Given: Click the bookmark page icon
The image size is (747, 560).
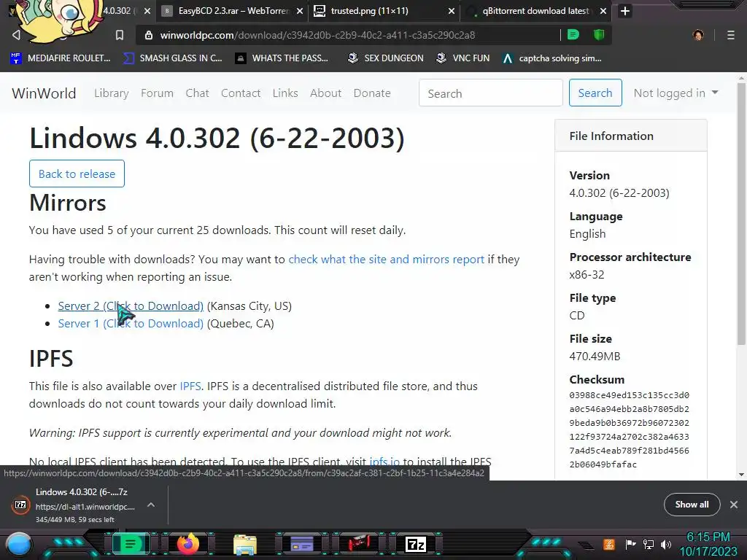Looking at the screenshot, I should (120, 35).
